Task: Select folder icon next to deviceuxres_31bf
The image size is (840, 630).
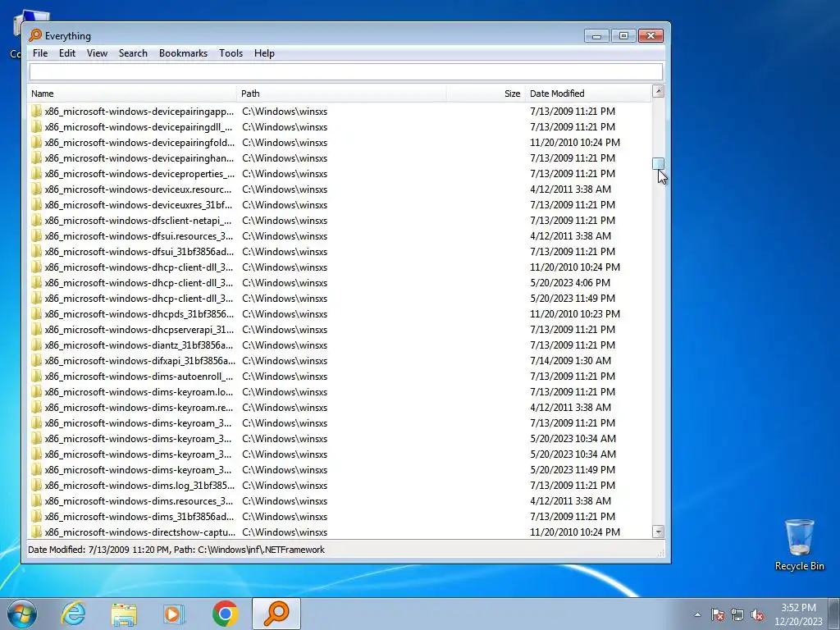Action: pos(36,204)
